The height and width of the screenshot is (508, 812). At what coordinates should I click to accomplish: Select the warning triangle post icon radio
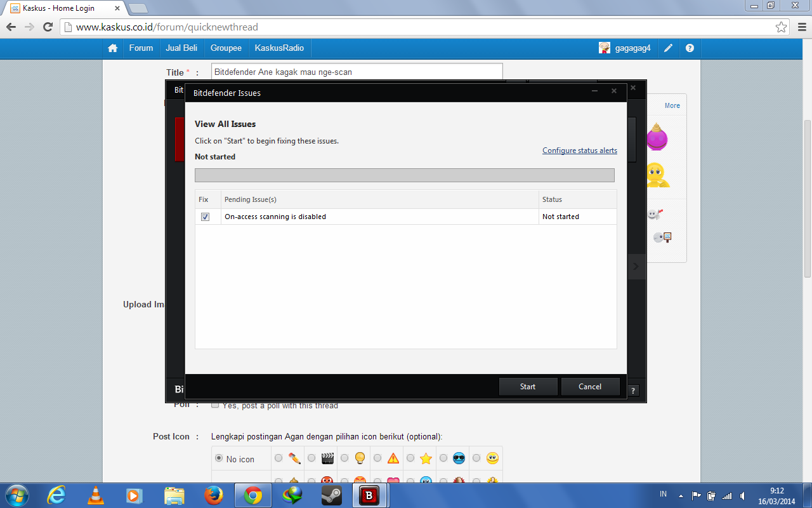coord(377,458)
